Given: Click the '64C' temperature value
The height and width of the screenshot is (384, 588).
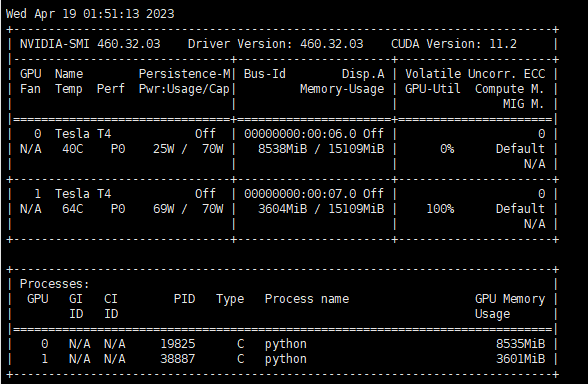Looking at the screenshot, I should [x=73, y=209].
